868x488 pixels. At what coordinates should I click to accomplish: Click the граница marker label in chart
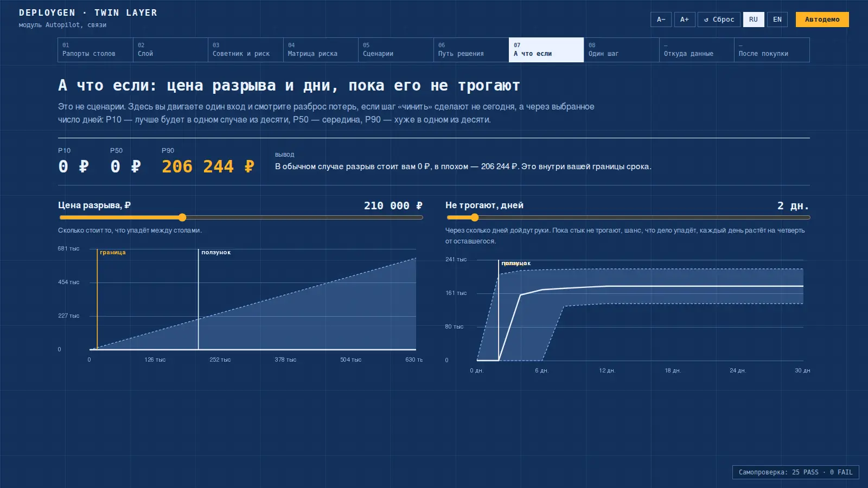113,253
